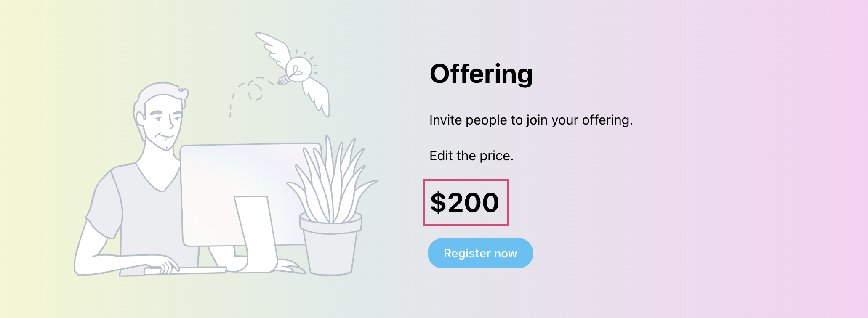Select the 'Invite people to join your offering' text
The width and height of the screenshot is (868, 318).
pos(531,120)
